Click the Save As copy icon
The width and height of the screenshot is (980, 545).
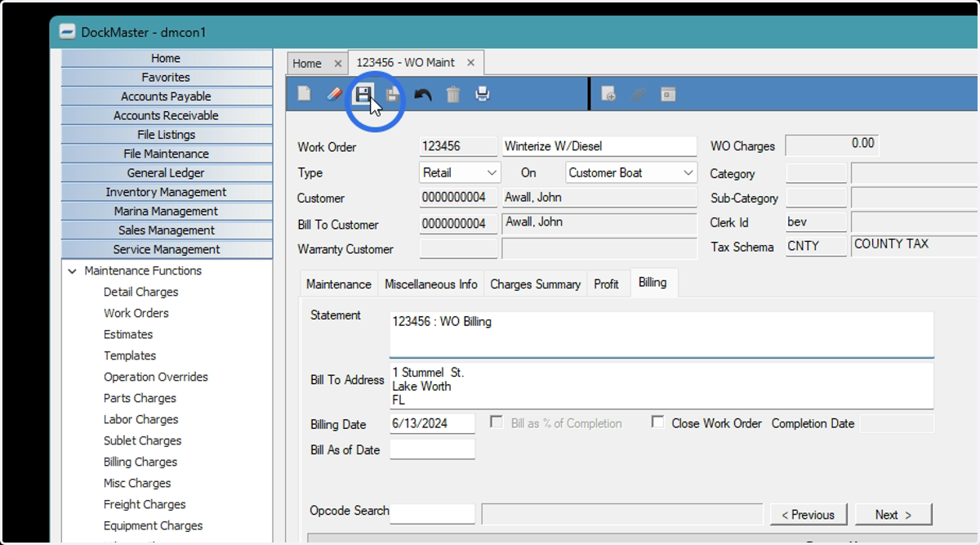pos(393,94)
